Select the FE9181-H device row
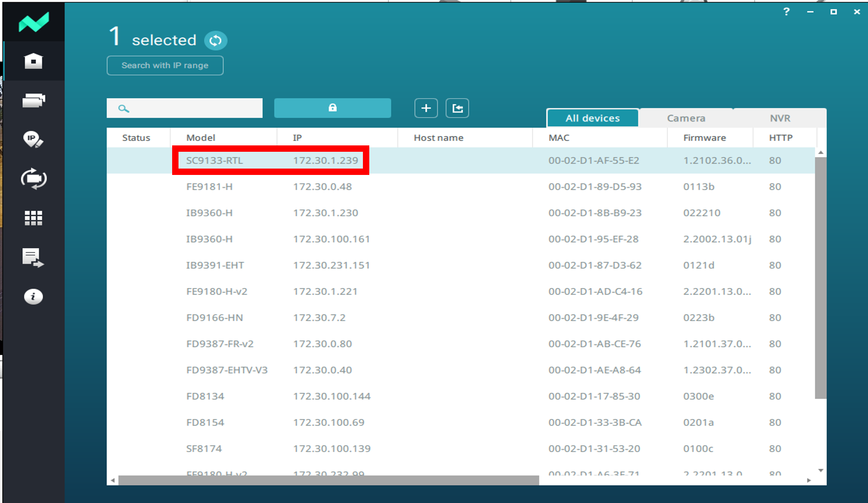868x503 pixels. pos(461,187)
